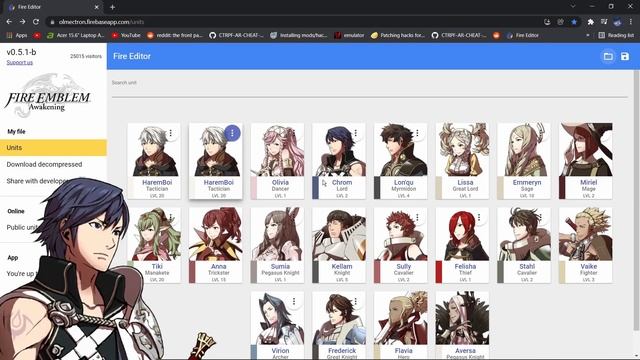Click the Tiki Manakete portrait

tap(154, 234)
